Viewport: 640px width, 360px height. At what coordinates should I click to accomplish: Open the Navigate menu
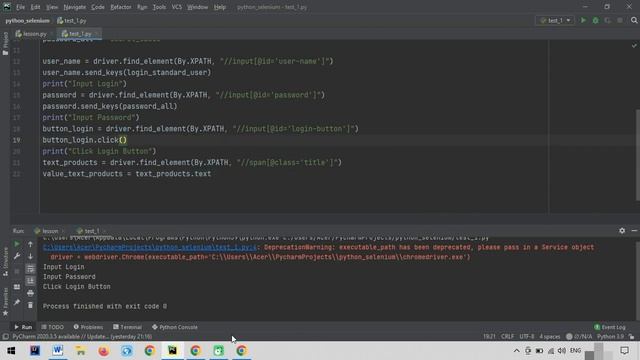pyautogui.click(x=75, y=7)
